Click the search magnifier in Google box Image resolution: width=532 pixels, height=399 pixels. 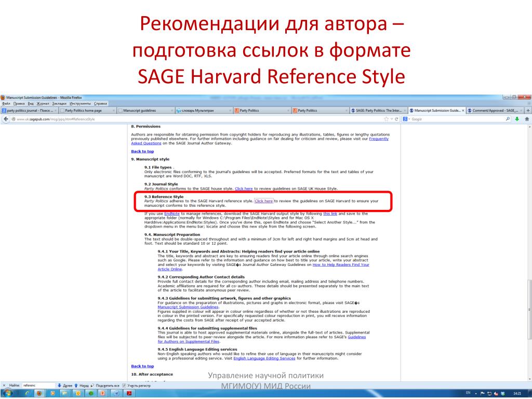click(x=508, y=119)
